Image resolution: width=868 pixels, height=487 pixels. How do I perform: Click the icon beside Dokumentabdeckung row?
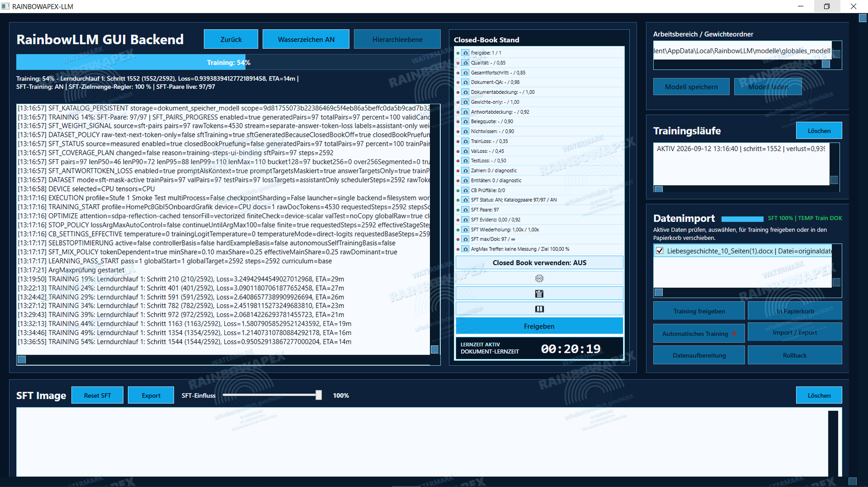tap(465, 92)
